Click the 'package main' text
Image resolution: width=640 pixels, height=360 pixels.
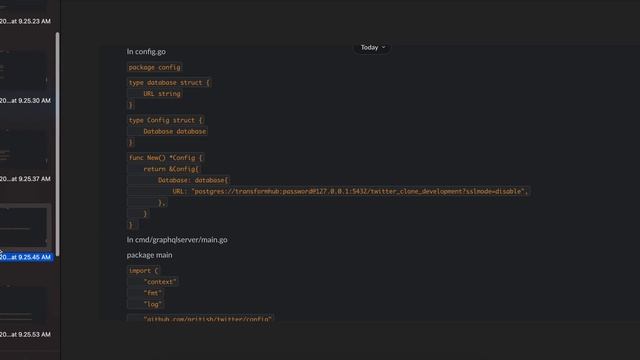click(x=149, y=255)
